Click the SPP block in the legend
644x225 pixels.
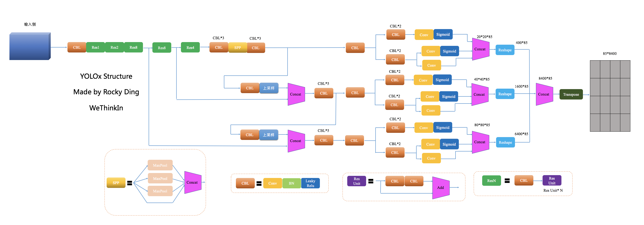tap(116, 183)
